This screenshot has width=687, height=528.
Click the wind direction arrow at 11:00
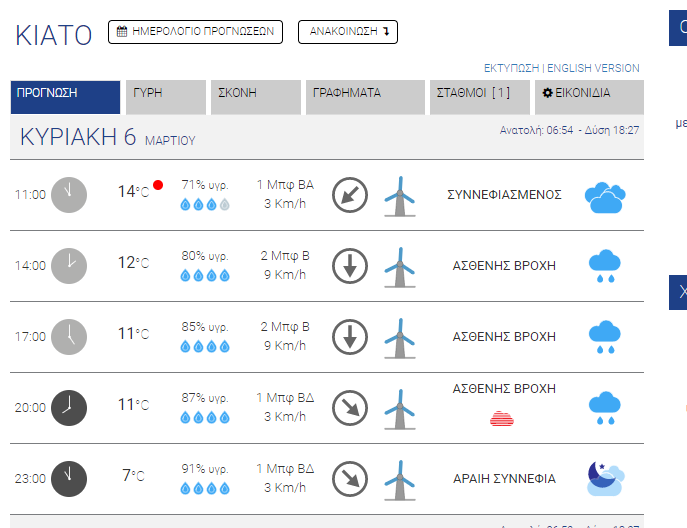[x=349, y=194]
